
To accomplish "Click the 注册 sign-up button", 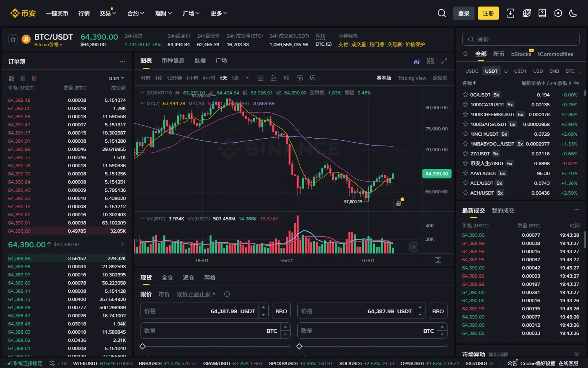I will 488,13.
